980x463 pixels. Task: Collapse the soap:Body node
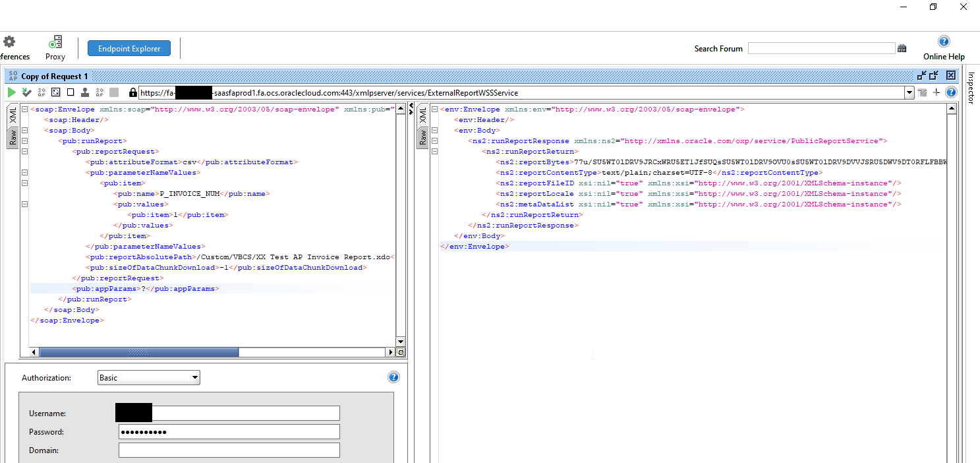[24, 131]
